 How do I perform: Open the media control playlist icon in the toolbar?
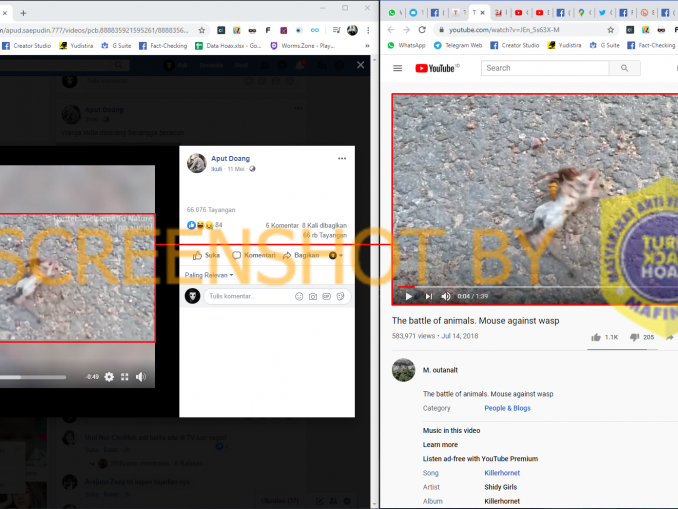336,30
